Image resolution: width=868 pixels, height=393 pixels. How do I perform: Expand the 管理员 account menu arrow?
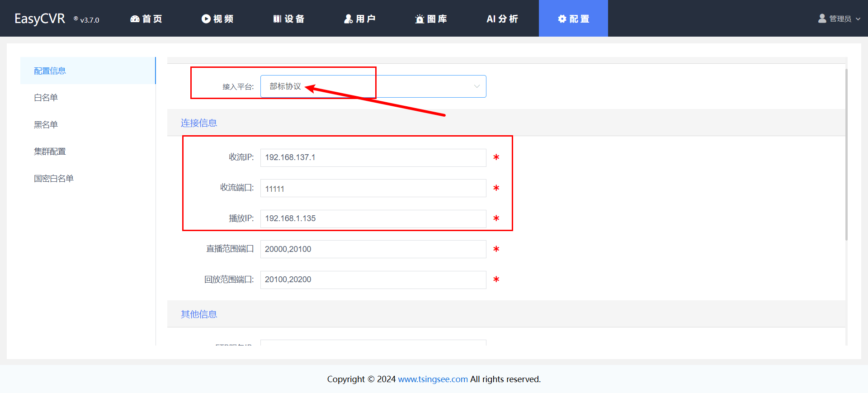click(x=858, y=19)
